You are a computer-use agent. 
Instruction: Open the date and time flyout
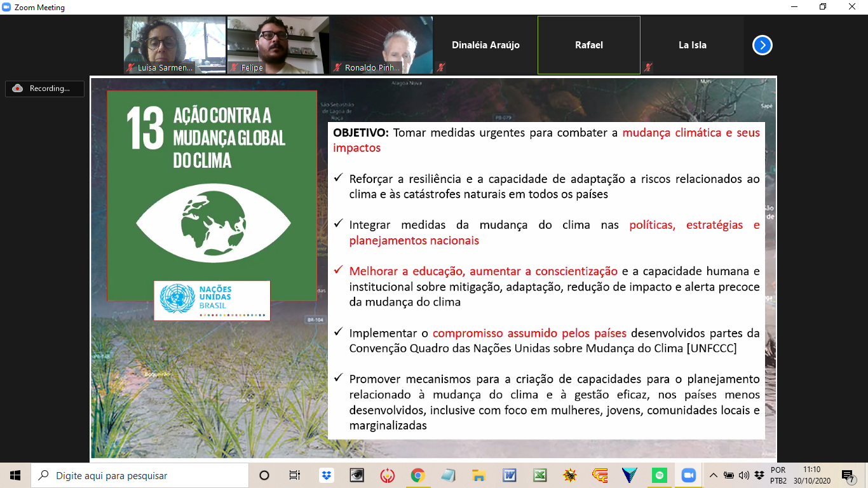click(x=811, y=475)
